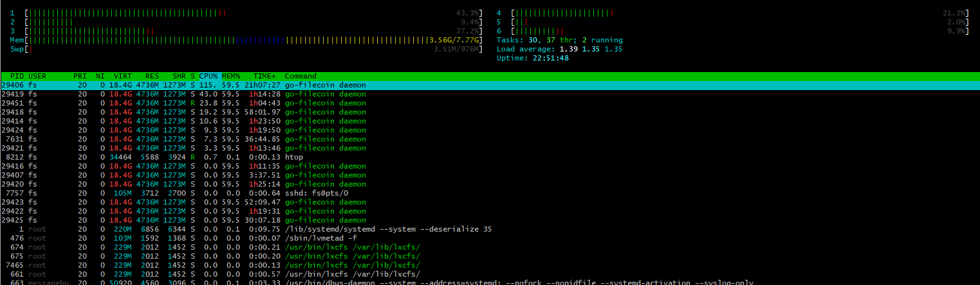
Task: Select the /lib/systemd/systemd process row
Action: (x=490, y=229)
